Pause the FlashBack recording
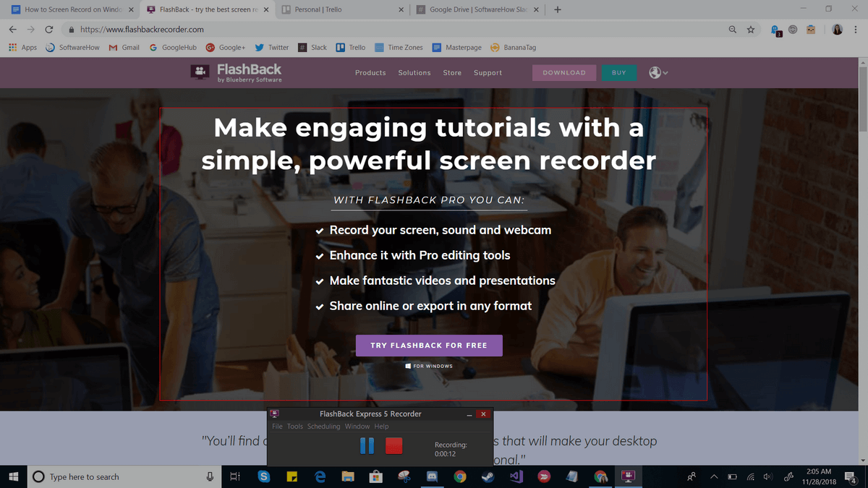The image size is (868, 488). tap(367, 445)
